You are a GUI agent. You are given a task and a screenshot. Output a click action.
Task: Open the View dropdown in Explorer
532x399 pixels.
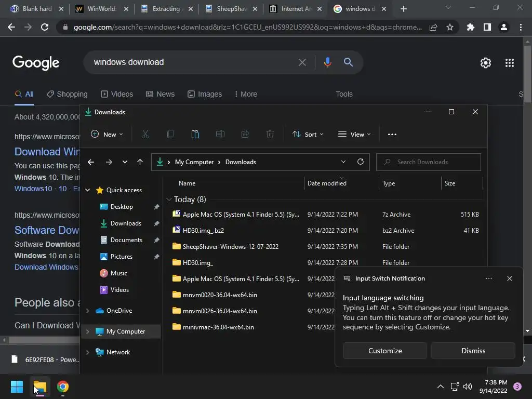354,135
